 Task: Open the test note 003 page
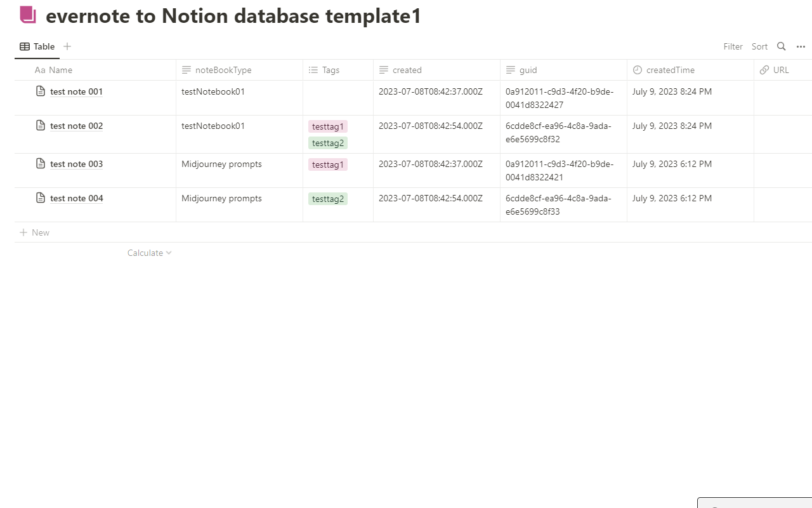tap(76, 164)
